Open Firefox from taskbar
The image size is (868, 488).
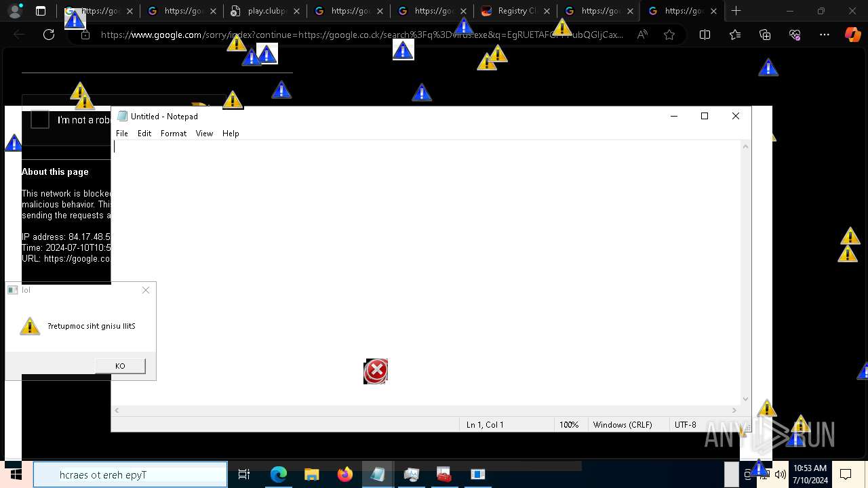tap(344, 474)
